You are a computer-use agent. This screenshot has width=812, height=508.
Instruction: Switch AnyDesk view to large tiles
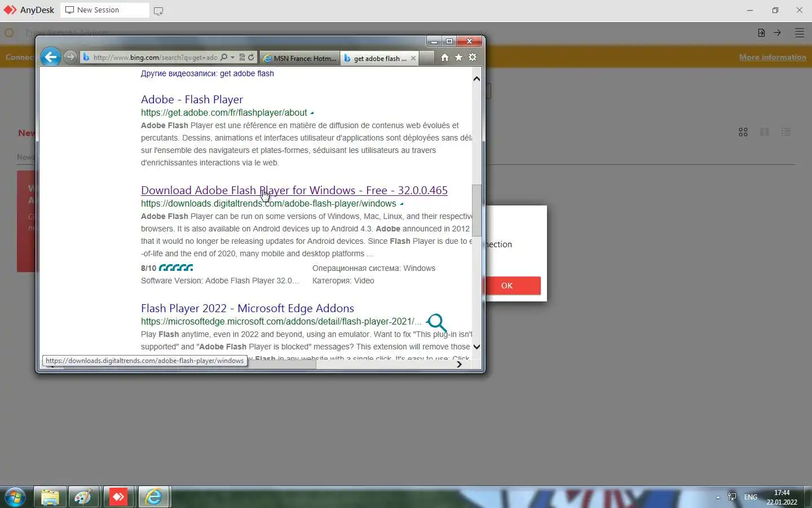[743, 132]
